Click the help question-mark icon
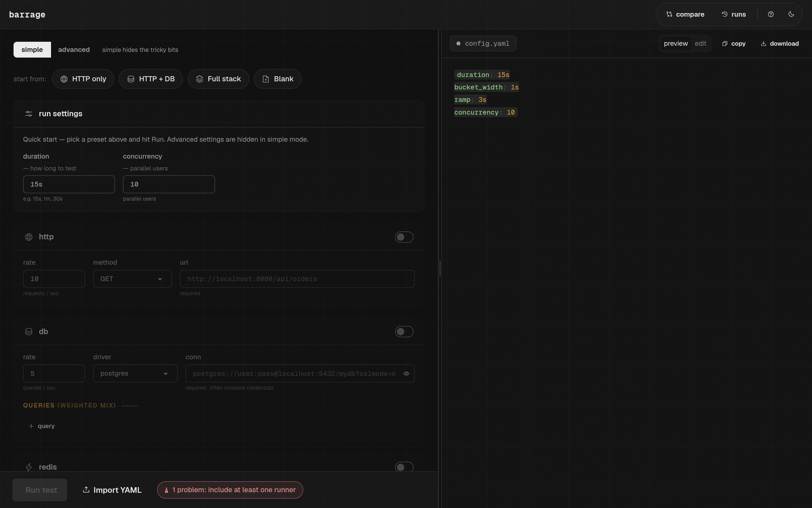This screenshot has width=812, height=508. [x=771, y=14]
